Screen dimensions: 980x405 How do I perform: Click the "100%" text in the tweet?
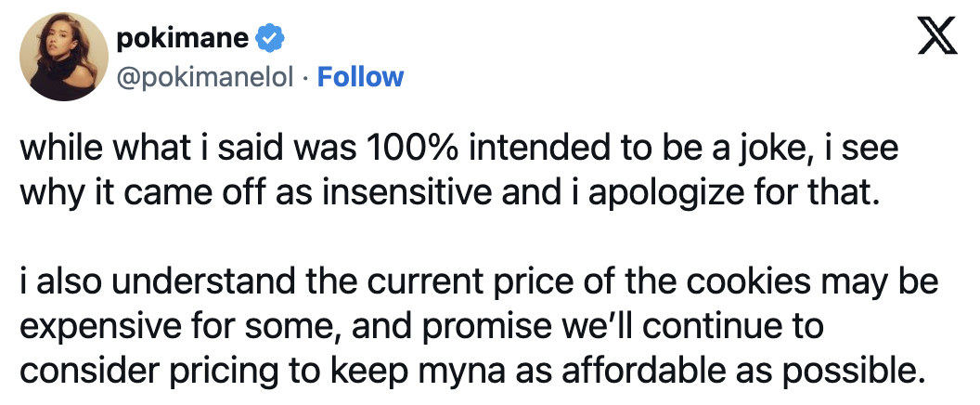(x=405, y=149)
